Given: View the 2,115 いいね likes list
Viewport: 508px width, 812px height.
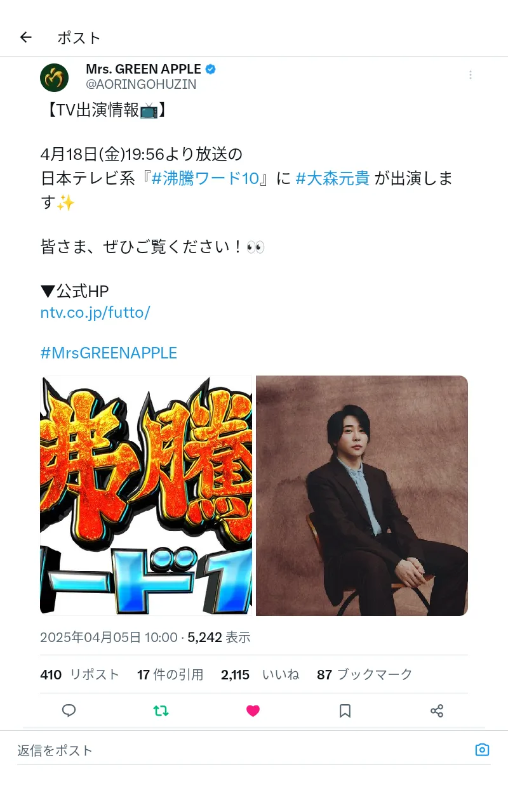Looking at the screenshot, I should click(x=260, y=674).
